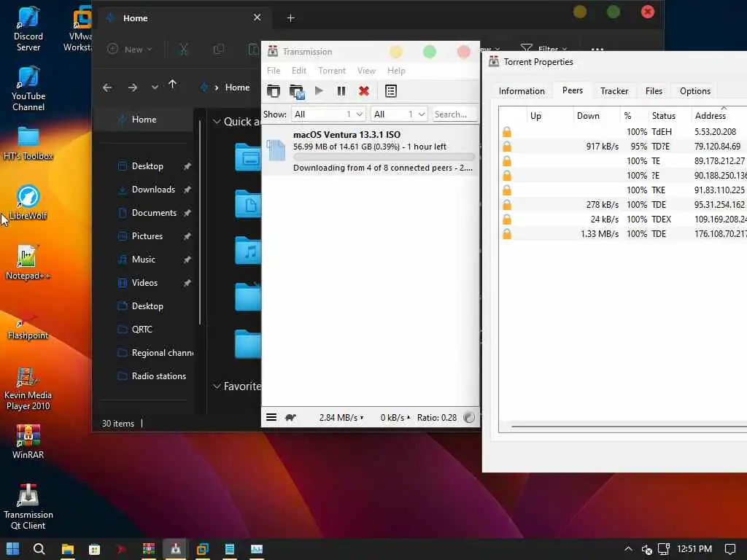The image size is (747, 560).
Task: Switch to Peers tab in Torrent Properties
Action: (572, 90)
